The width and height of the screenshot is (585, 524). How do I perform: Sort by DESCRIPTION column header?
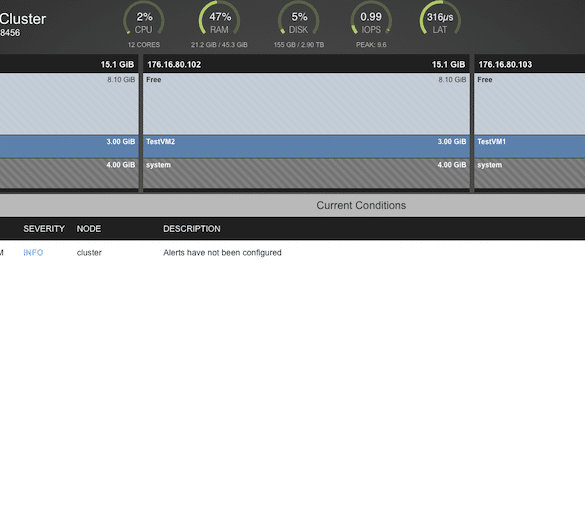click(x=192, y=229)
